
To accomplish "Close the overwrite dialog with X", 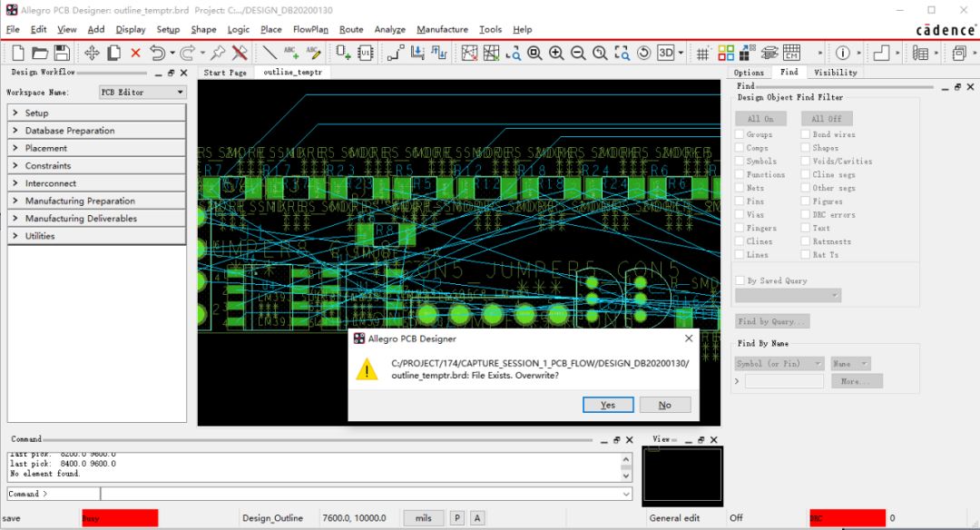I will pos(689,339).
